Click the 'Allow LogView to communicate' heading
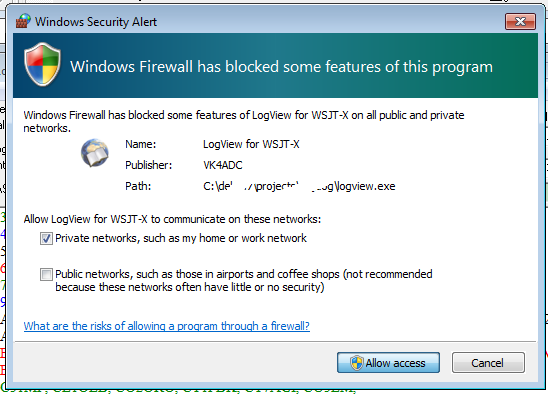Viewport: 548px width, 394px height. click(x=172, y=219)
